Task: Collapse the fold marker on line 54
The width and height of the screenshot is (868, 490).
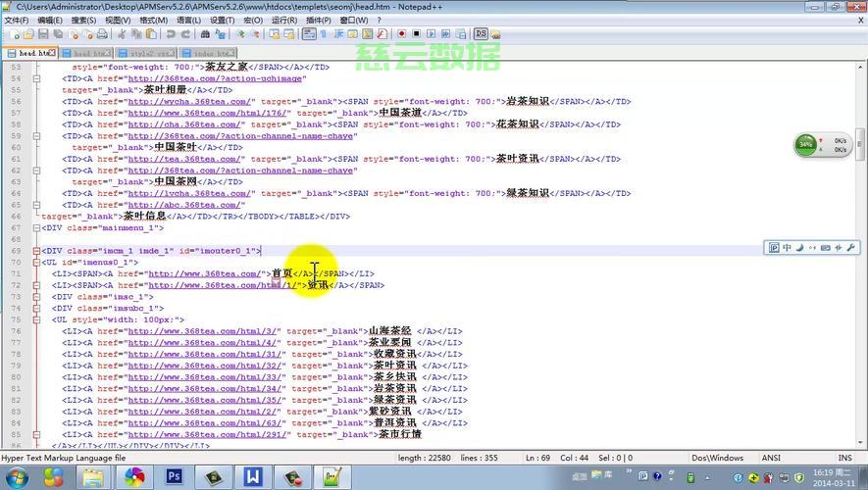Action: coord(36,78)
